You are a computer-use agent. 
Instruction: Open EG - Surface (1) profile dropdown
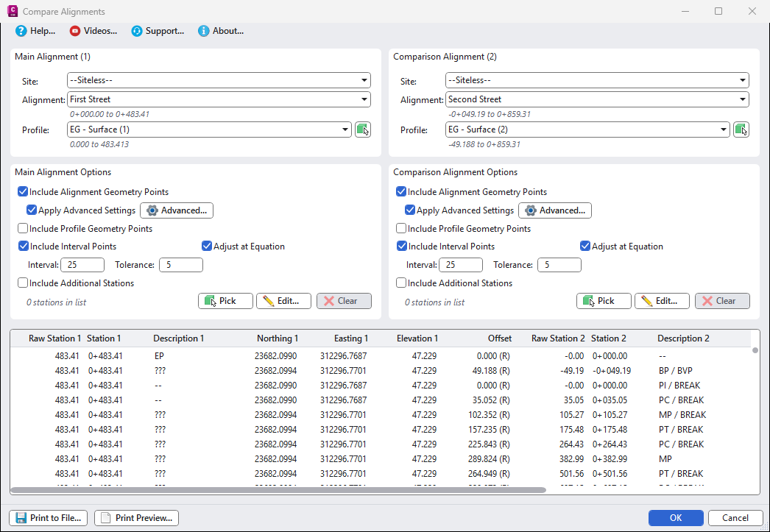click(x=209, y=130)
